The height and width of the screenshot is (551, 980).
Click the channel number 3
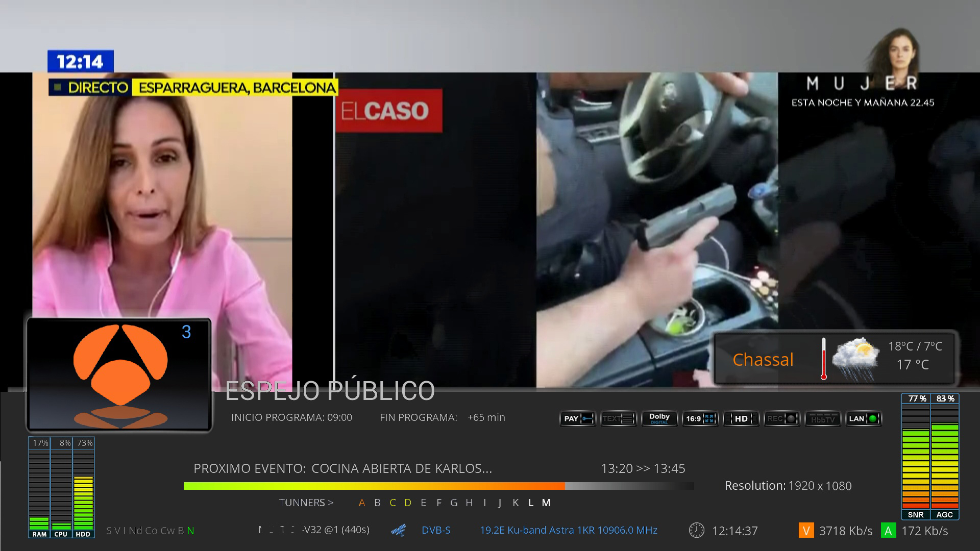pos(186,332)
